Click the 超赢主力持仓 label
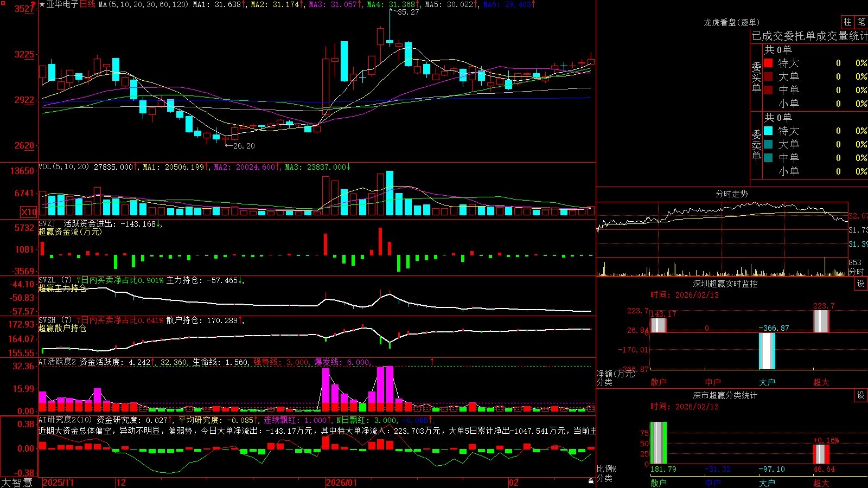 62,288
